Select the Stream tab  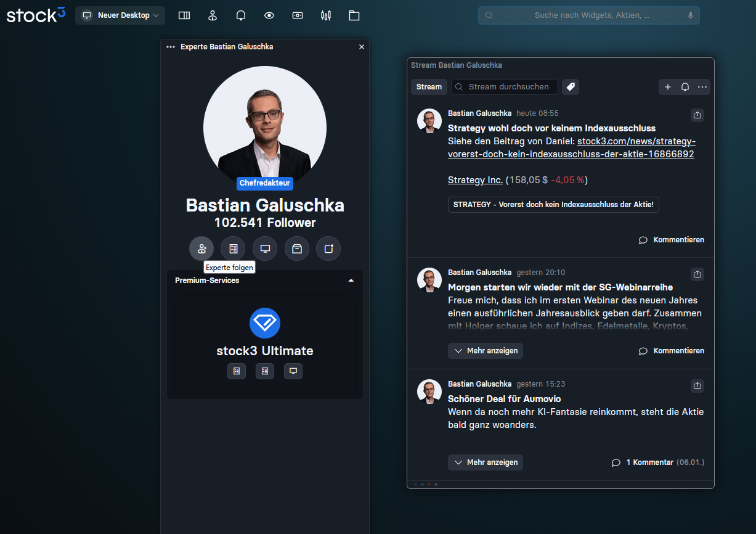pos(429,87)
